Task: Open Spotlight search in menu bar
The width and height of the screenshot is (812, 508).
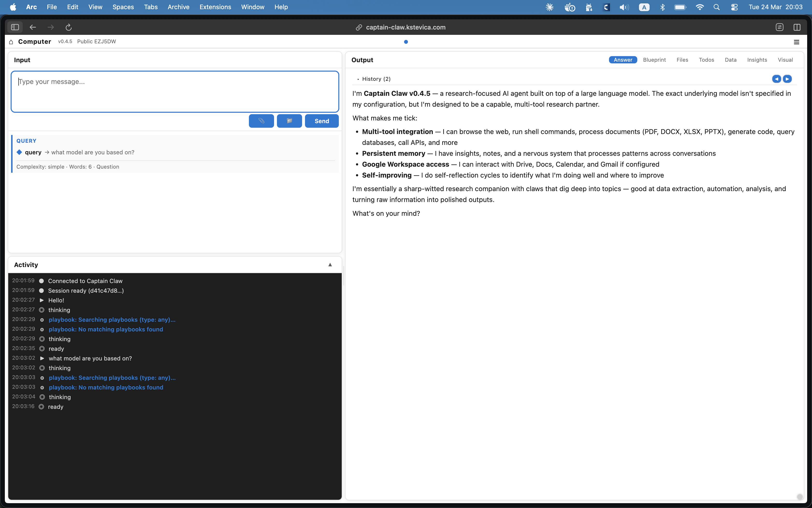Action: 716,7
